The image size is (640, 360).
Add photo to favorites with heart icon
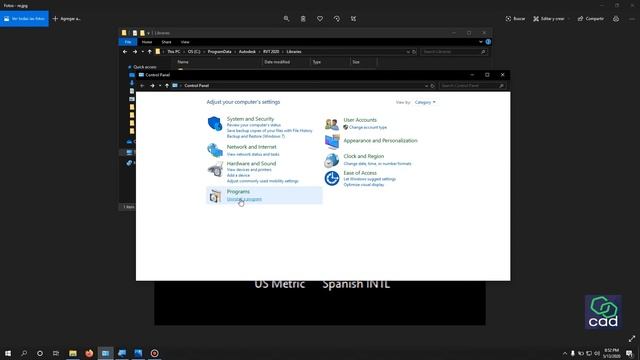click(320, 19)
